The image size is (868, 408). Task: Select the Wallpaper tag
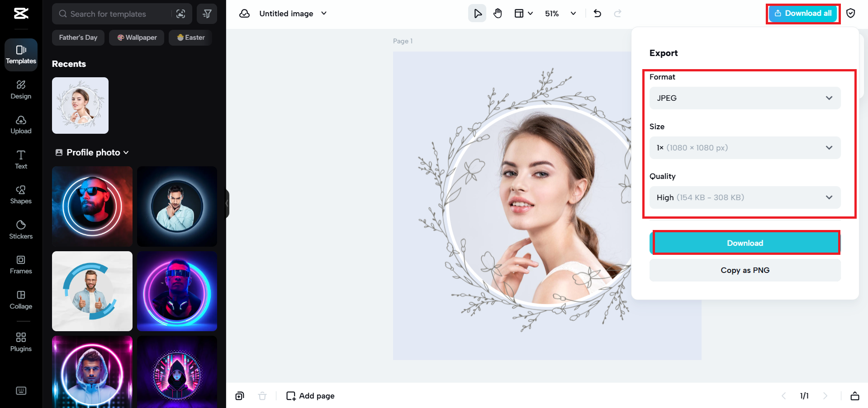click(x=137, y=38)
